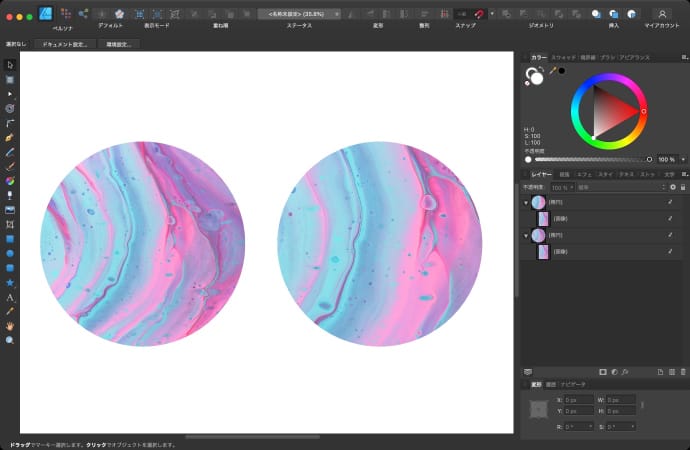Click the opacity slider in Color panel

point(590,159)
